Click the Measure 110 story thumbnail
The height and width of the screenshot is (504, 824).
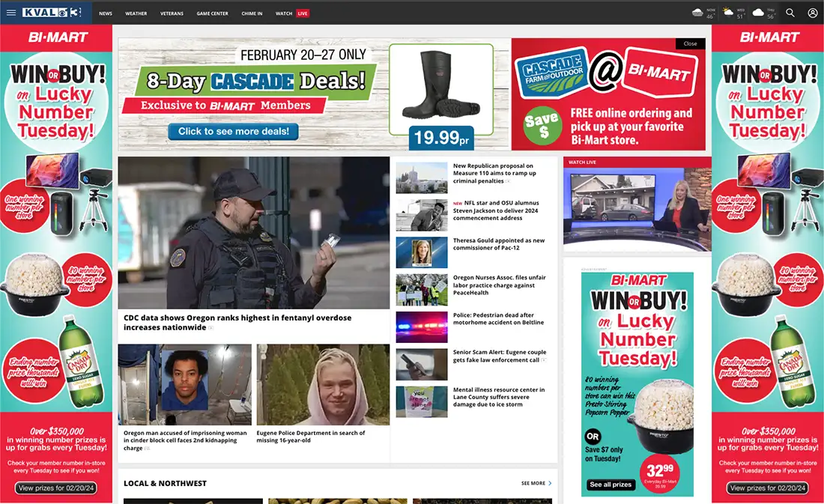[422, 177]
